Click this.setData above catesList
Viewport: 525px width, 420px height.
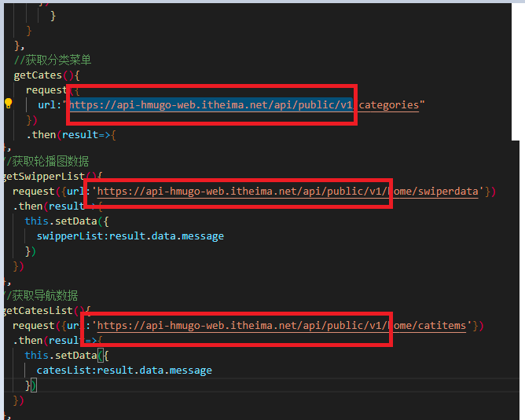click(x=61, y=355)
